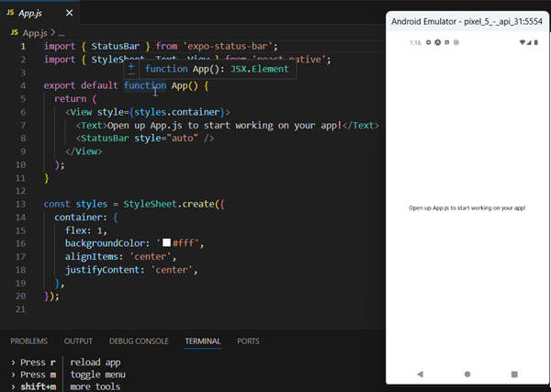Expand the hover tooltip with plus icon
Viewport: 551px width, 392px height.
[131, 66]
